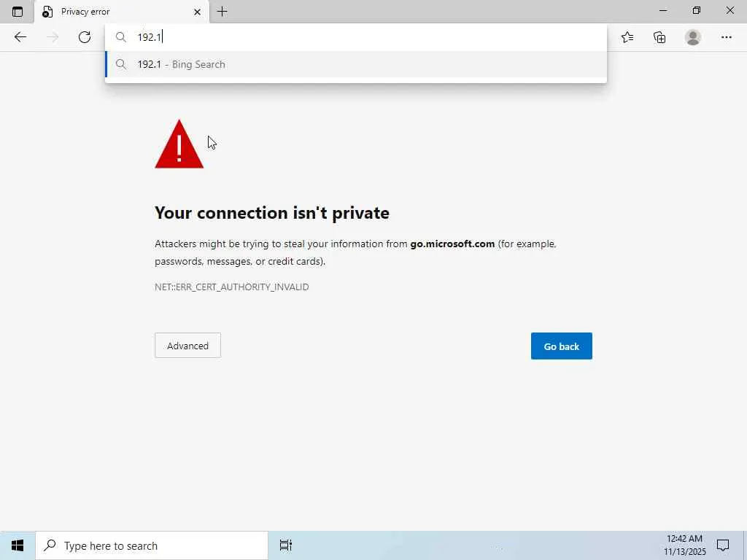The image size is (747, 560).
Task: Open Settings and more ellipsis menu
Action: pos(726,37)
